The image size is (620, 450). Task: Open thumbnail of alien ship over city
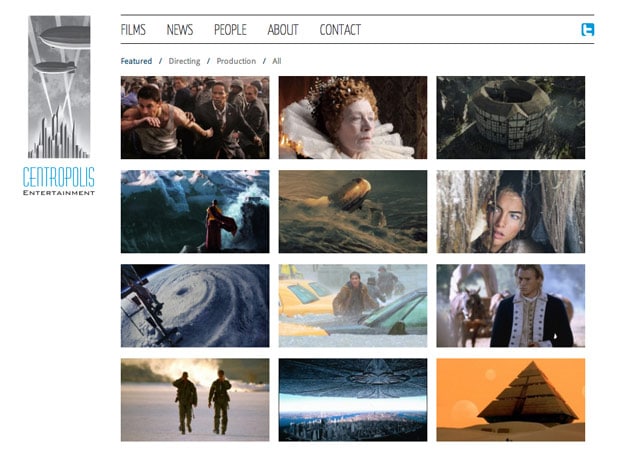(x=353, y=400)
